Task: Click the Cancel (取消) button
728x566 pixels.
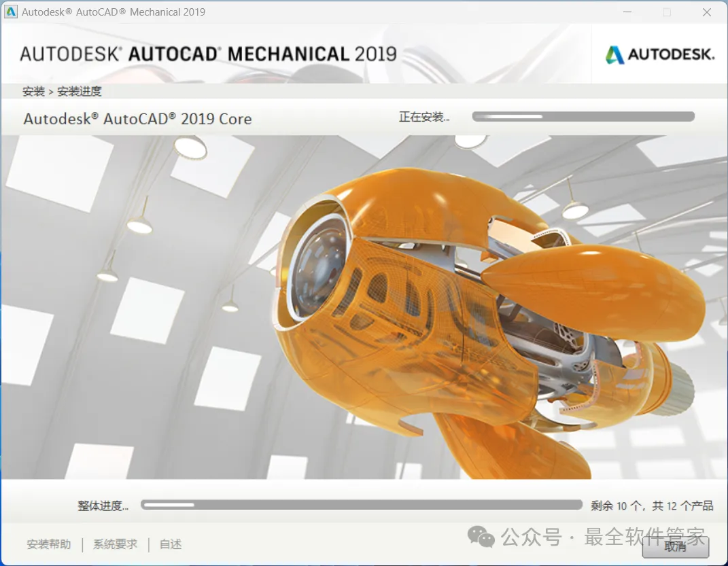Action: [x=675, y=547]
